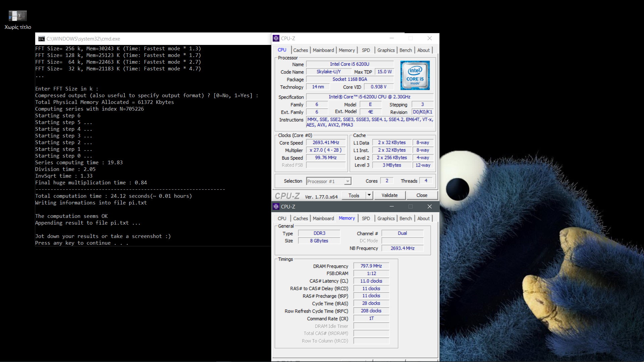Click 'Total computation time : 24.12 seconds' line
The image size is (644, 362).
click(114, 196)
